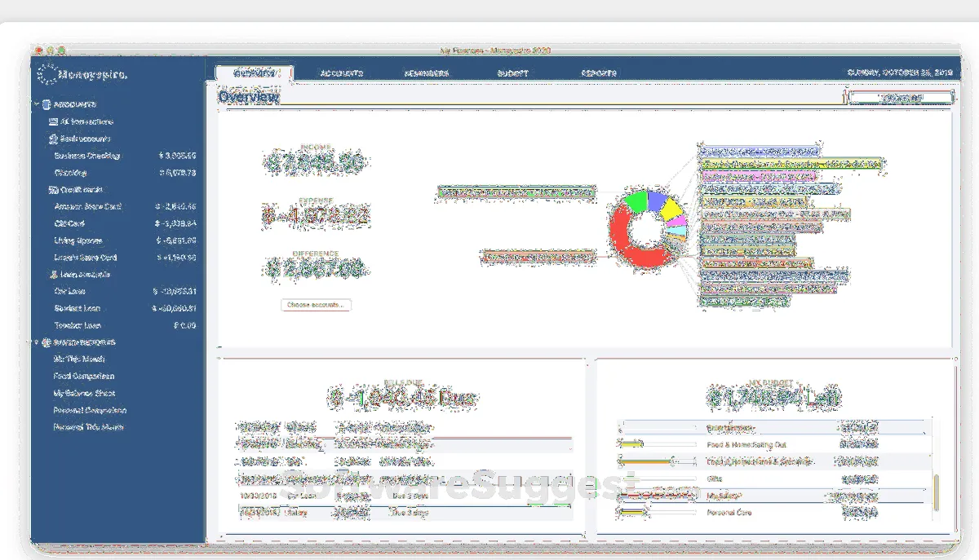Viewport: 979px width, 560px height.
Task: Click the Bank accounts group icon
Action: 54,139
